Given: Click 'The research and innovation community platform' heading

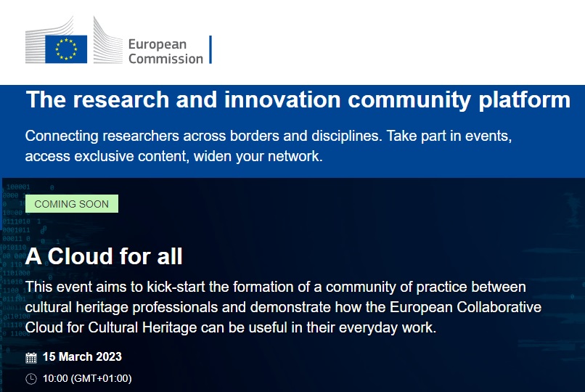Looking at the screenshot, I should (298, 100).
